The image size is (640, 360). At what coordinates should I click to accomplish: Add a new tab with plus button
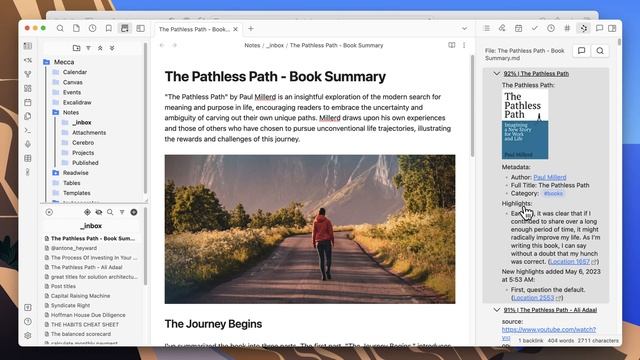pos(251,29)
